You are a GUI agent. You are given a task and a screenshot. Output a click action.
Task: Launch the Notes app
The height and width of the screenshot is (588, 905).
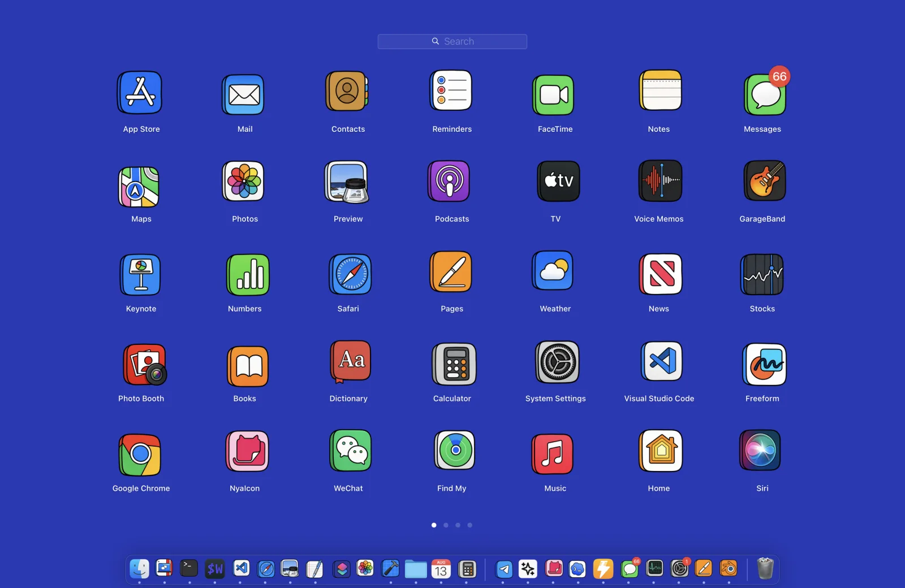661,90
